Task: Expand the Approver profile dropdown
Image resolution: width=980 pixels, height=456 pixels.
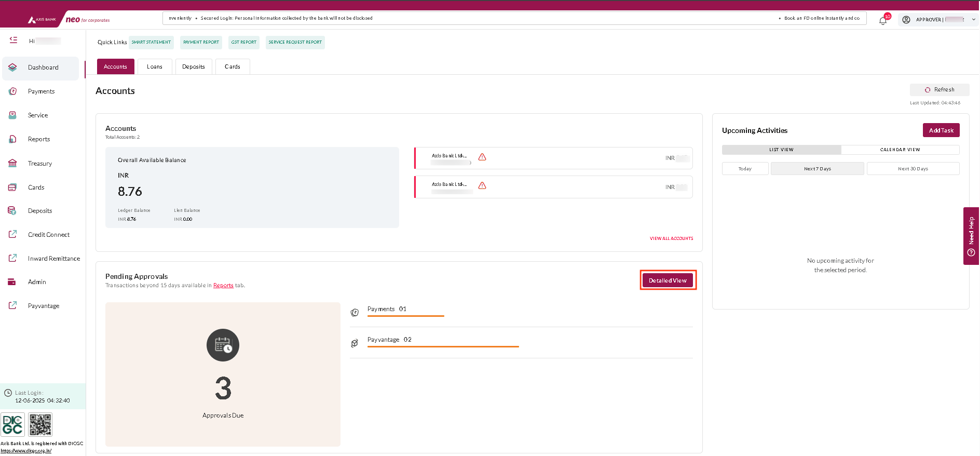Action: [x=973, y=20]
